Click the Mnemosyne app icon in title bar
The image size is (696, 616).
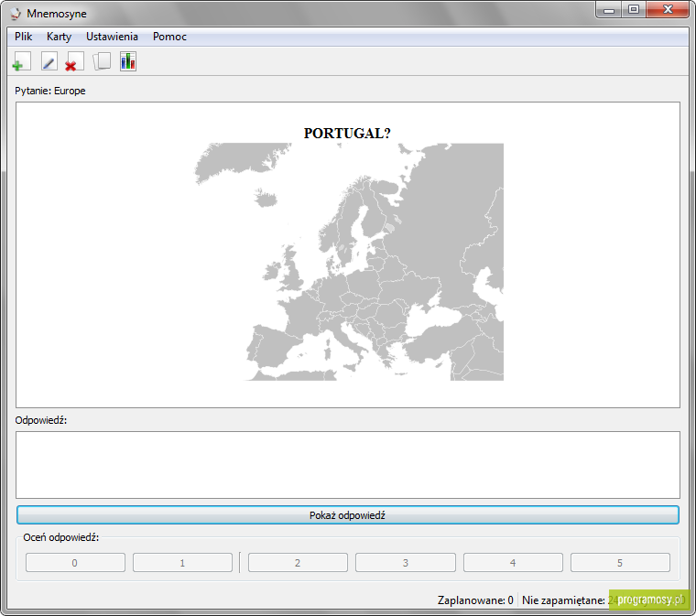(16, 14)
